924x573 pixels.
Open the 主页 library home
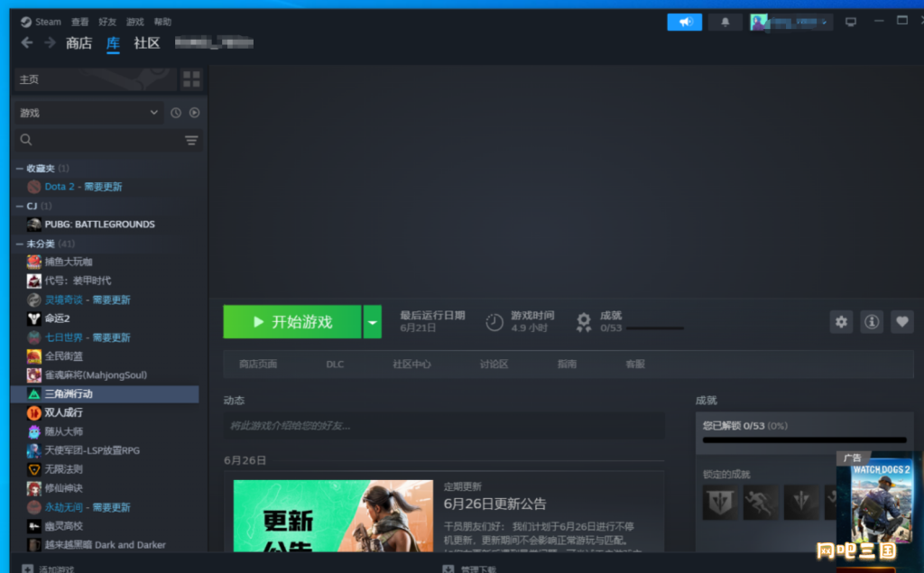pyautogui.click(x=95, y=79)
